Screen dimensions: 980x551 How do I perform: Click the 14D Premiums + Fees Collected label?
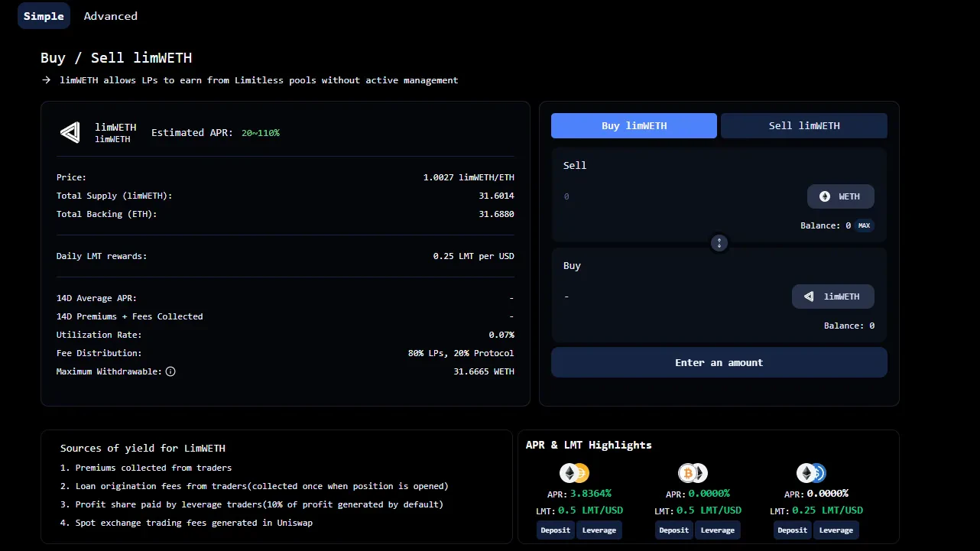130,316
